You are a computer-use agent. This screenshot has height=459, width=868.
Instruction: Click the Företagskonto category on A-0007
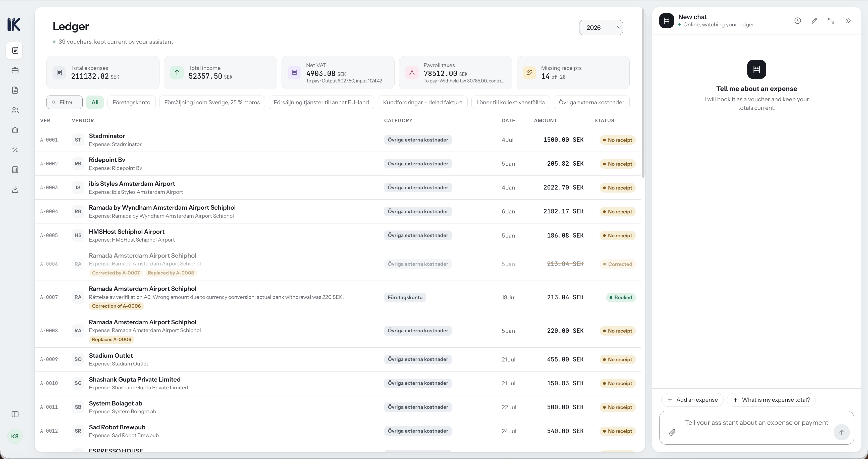tap(405, 297)
